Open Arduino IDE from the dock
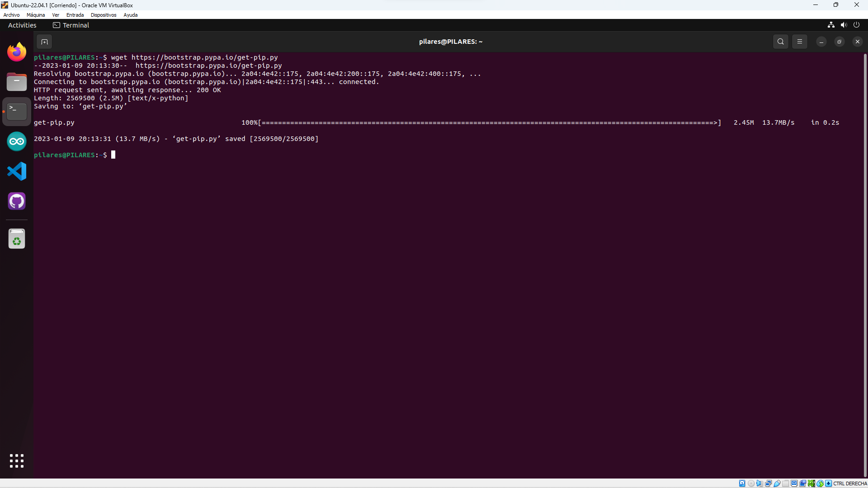Screen dimensions: 868x488 pyautogui.click(x=17, y=141)
